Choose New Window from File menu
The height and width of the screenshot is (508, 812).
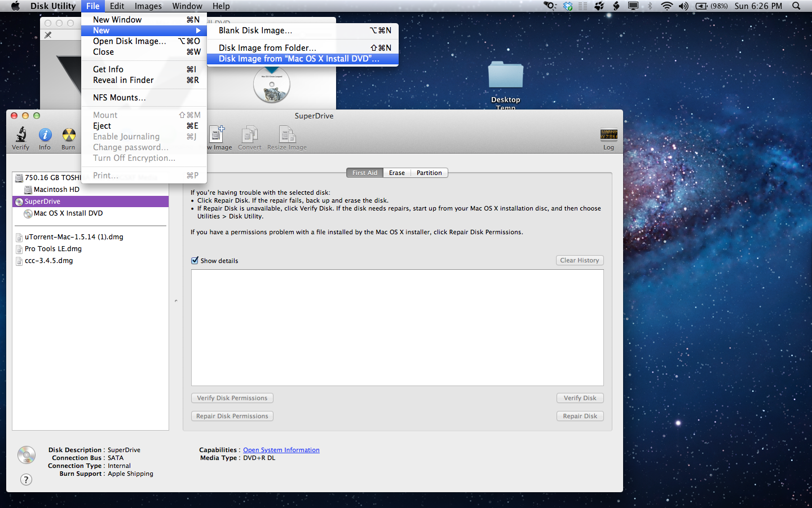(x=144, y=20)
